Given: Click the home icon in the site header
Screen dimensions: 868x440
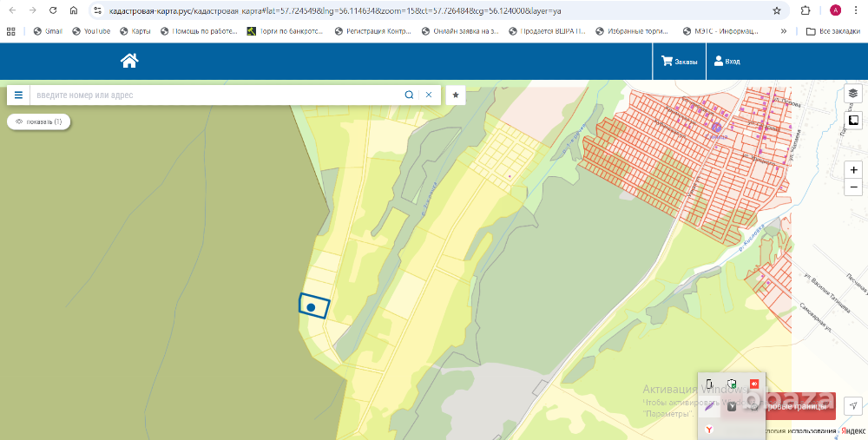Looking at the screenshot, I should tap(129, 61).
